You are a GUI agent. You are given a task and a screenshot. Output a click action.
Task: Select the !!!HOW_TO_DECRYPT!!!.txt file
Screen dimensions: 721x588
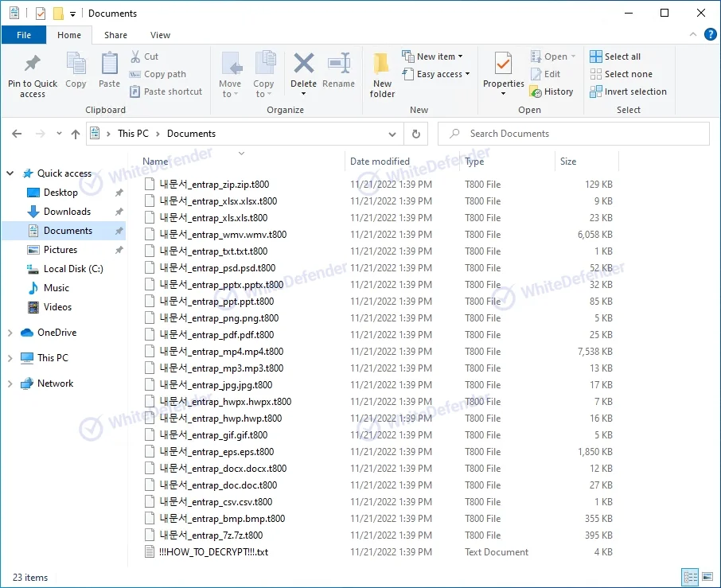pyautogui.click(x=213, y=552)
